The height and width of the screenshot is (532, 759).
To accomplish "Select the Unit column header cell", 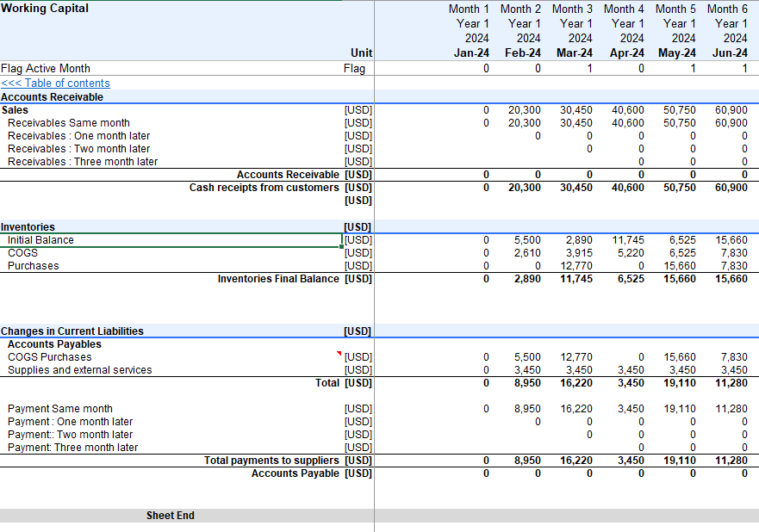I will (361, 53).
